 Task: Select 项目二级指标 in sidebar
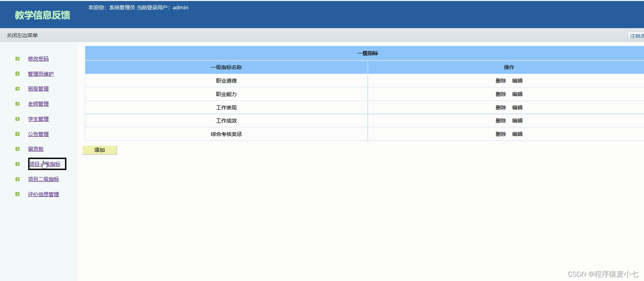point(43,179)
